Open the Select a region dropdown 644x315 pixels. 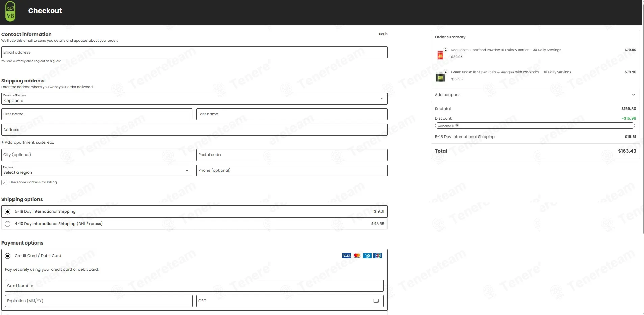click(97, 170)
